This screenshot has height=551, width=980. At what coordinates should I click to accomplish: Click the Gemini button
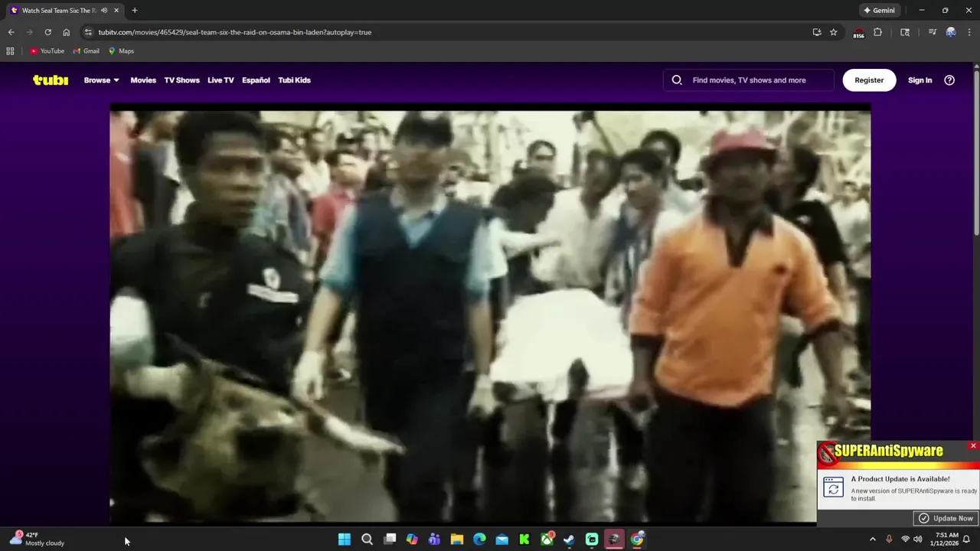click(879, 10)
